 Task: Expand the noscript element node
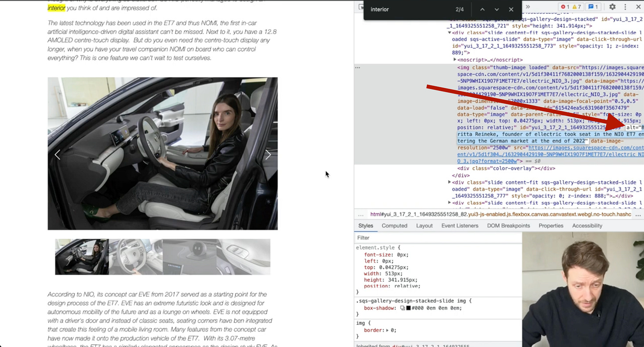[x=455, y=60]
